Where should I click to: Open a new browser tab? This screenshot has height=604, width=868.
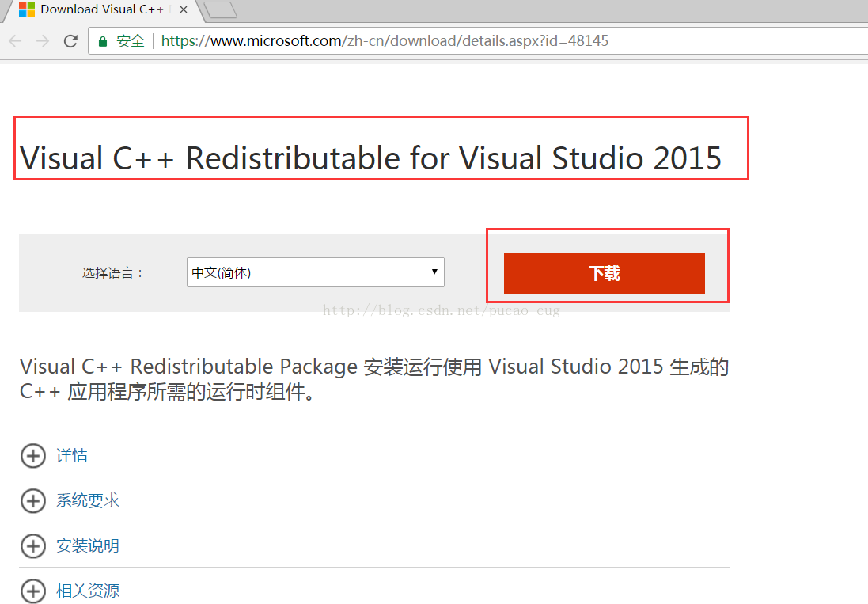coord(220,10)
